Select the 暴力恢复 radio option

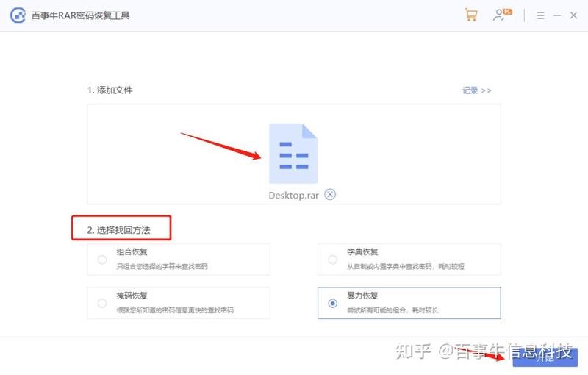click(x=333, y=304)
